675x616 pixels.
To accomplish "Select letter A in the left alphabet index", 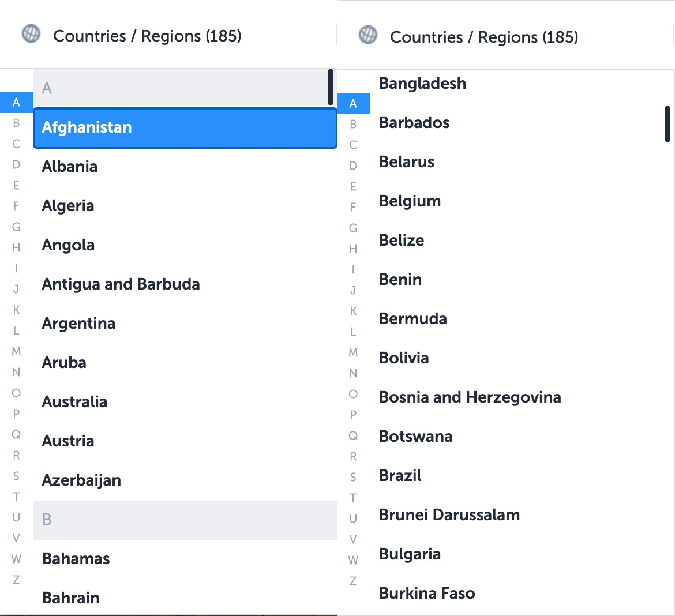I will [16, 102].
